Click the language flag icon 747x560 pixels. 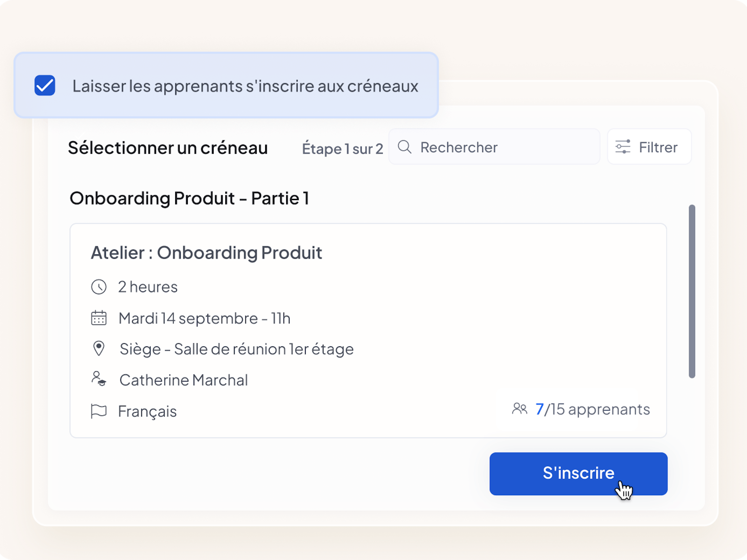point(99,411)
